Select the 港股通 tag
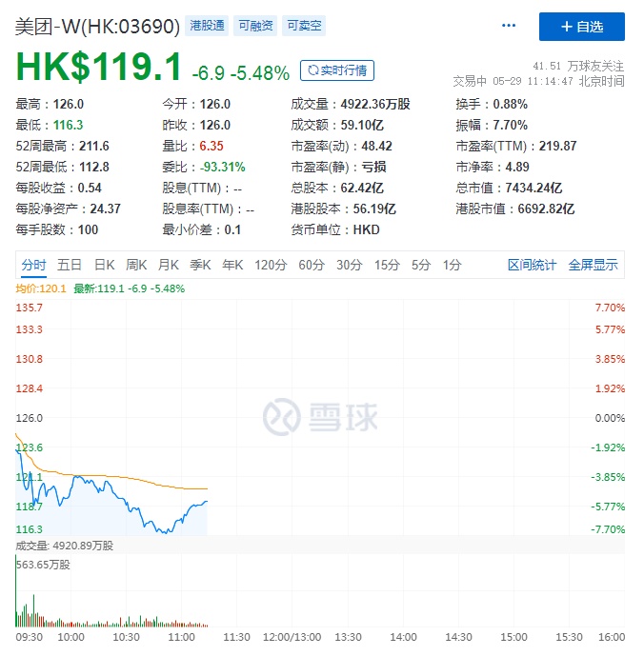The image size is (644, 656). [x=207, y=26]
